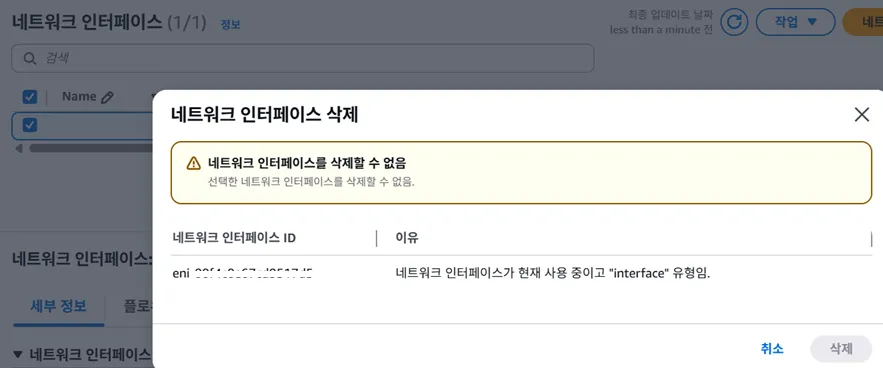This screenshot has height=368, width=883.
Task: Click the '네트워크 인터페이스를 삭제할 수 없음' alert title
Action: click(307, 163)
